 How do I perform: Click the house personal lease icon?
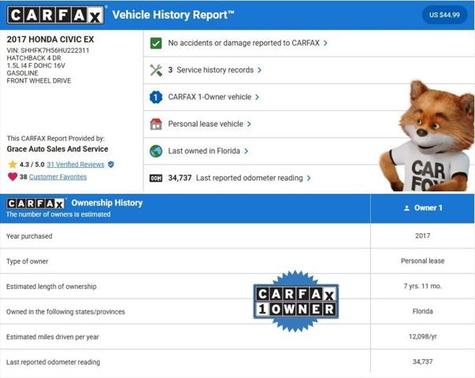pos(156,124)
